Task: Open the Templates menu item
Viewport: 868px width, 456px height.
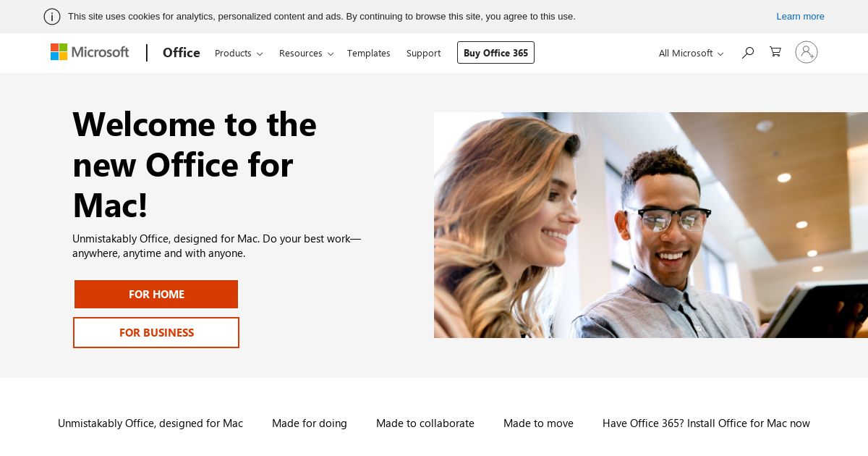Action: (369, 53)
